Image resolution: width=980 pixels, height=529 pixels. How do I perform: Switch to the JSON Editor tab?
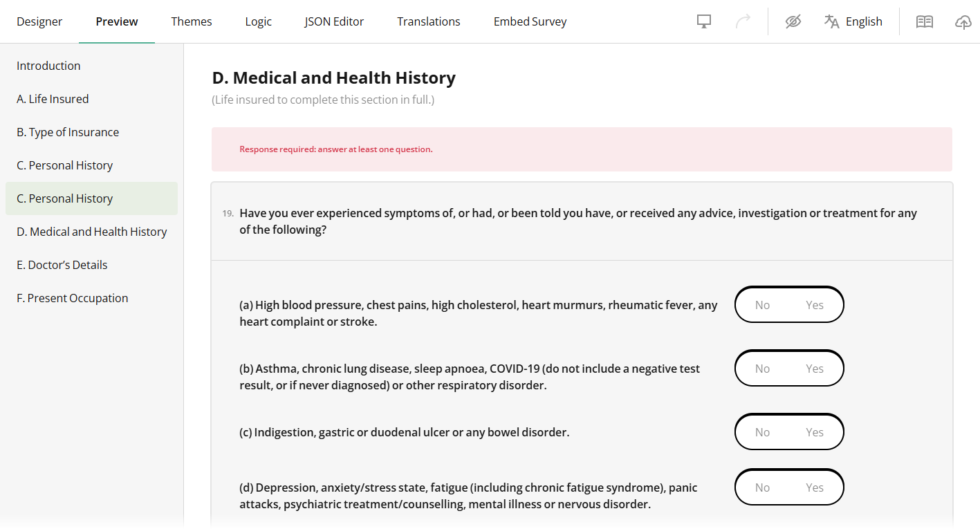click(x=334, y=21)
